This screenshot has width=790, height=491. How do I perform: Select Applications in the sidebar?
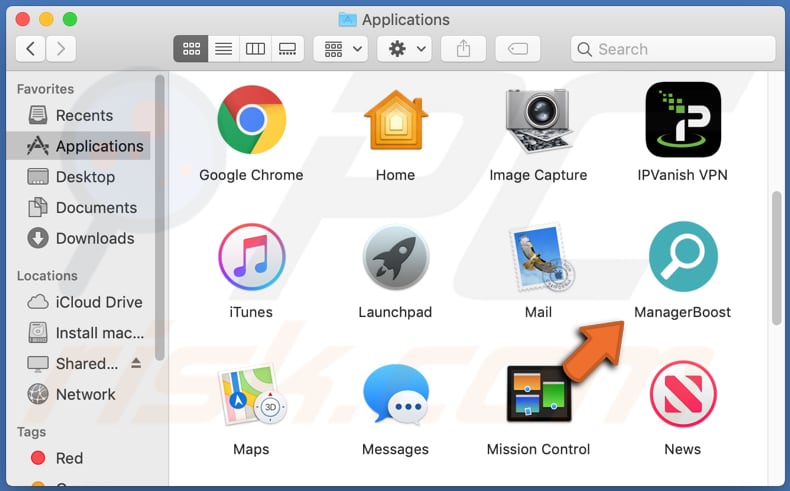78,146
